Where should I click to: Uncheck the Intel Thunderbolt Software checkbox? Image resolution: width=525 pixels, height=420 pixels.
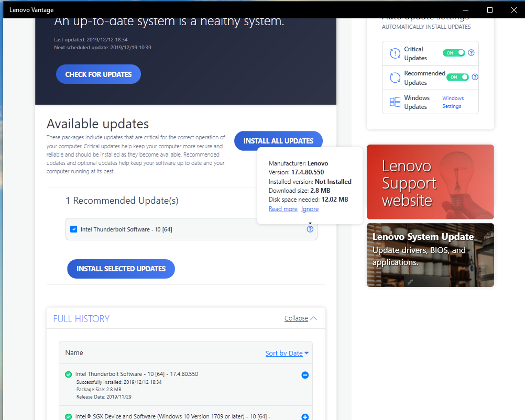coord(74,229)
